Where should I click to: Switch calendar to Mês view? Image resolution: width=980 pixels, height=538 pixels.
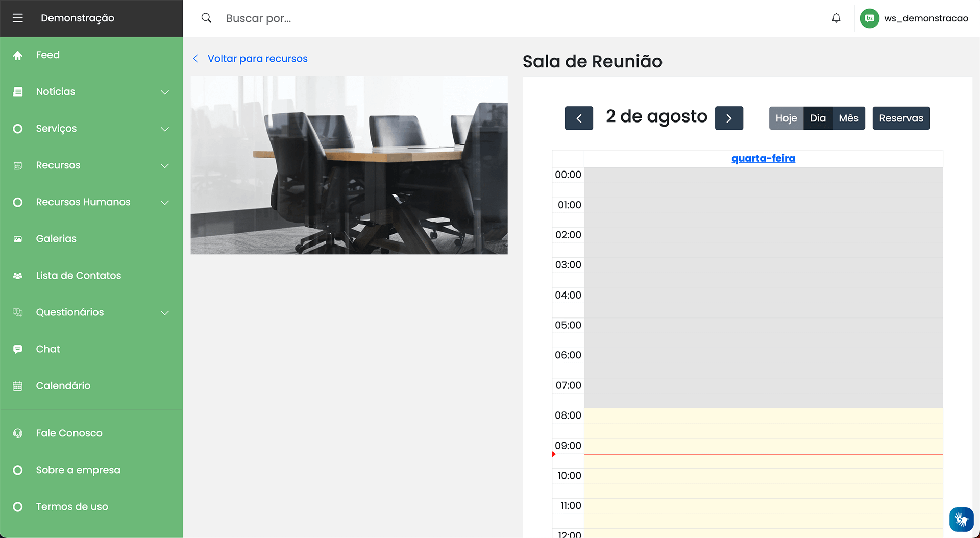click(848, 118)
